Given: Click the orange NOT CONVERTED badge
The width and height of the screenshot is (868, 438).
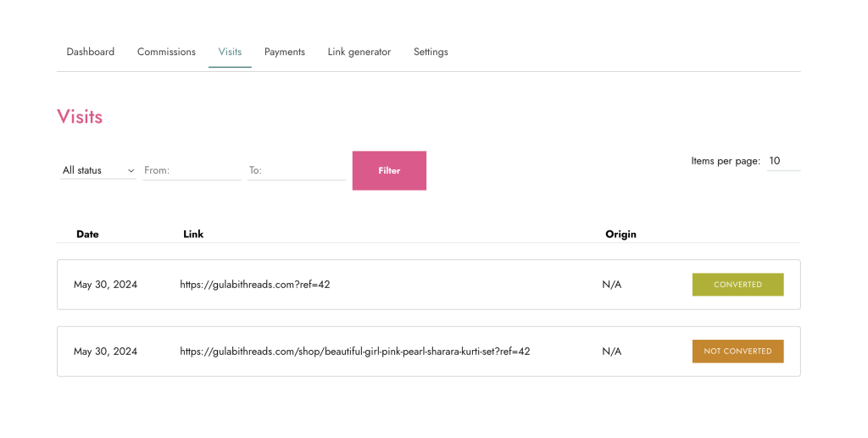Looking at the screenshot, I should 737,351.
